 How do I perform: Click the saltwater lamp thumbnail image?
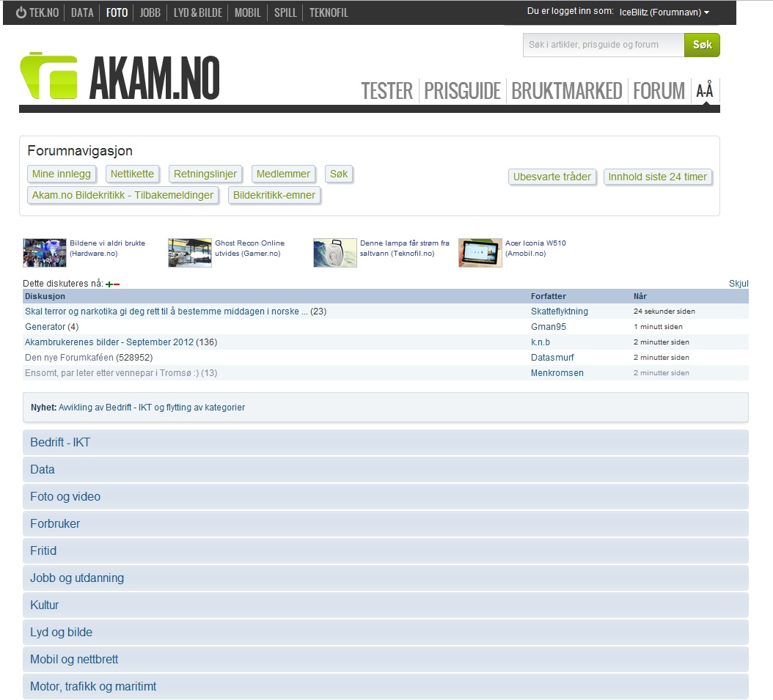tap(335, 253)
